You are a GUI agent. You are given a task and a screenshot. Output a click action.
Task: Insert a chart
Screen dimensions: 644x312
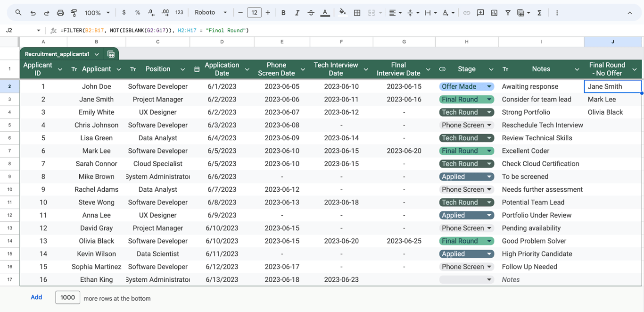click(494, 13)
